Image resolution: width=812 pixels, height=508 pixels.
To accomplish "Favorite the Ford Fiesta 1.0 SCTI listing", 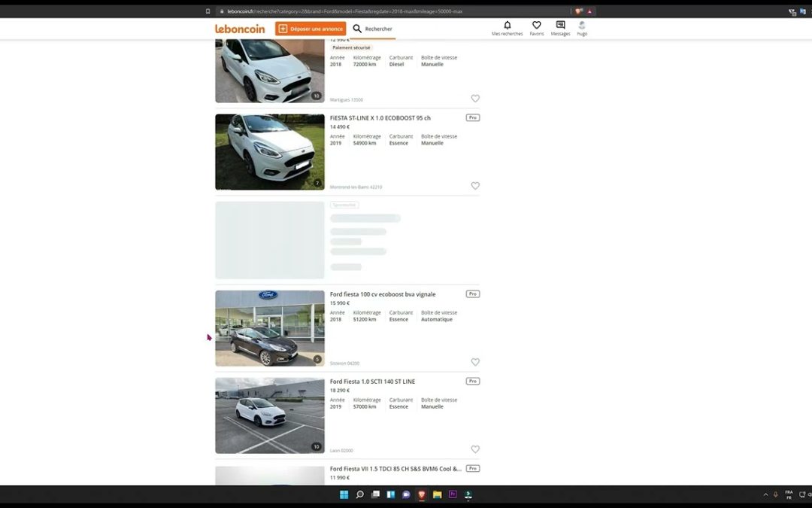I will 475,449.
